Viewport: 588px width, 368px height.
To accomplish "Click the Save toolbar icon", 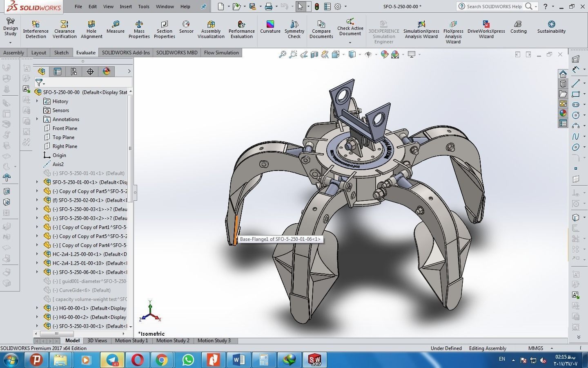I will pyautogui.click(x=252, y=7).
